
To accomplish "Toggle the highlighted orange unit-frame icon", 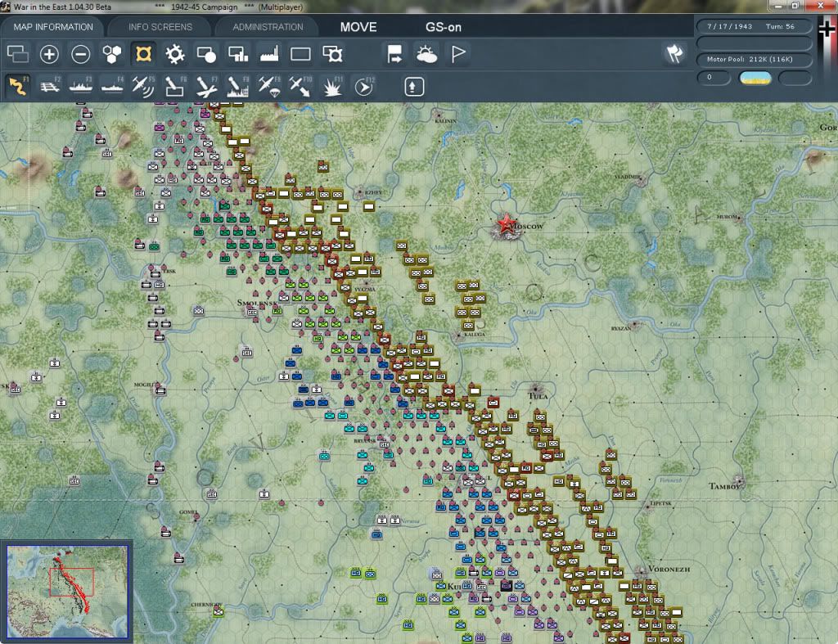I will pos(143,54).
